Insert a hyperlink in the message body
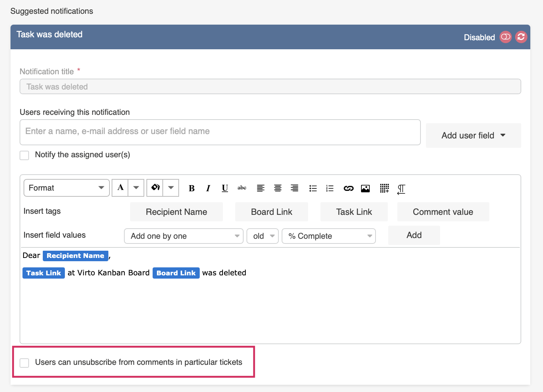Viewport: 543px width, 392px height. coord(348,188)
